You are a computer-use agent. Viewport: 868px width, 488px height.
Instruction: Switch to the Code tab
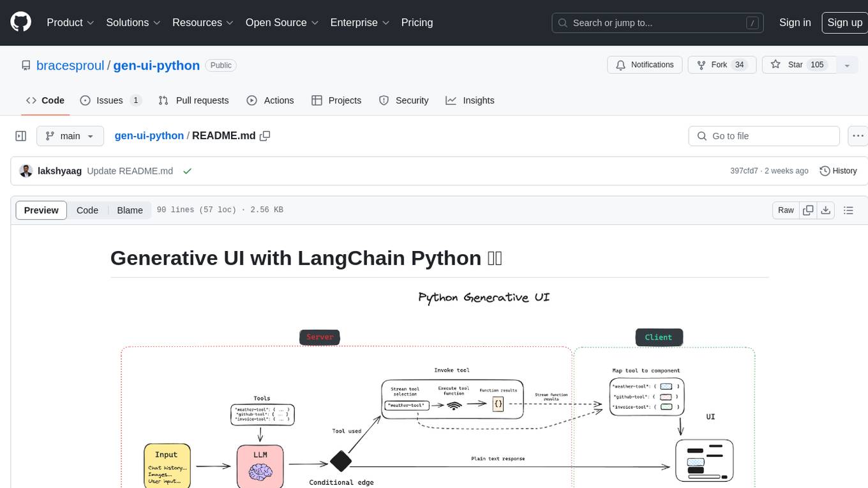(45, 100)
